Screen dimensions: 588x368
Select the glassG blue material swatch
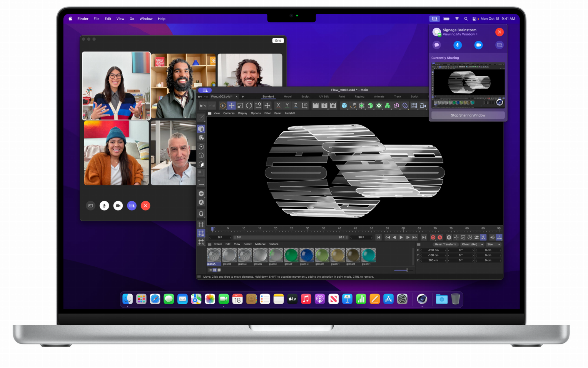click(x=307, y=255)
